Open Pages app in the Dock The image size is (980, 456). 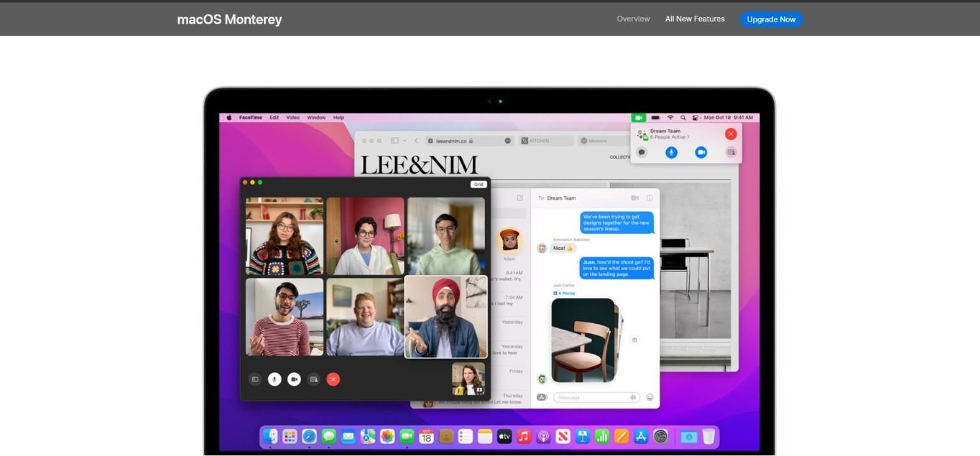[x=621, y=436]
